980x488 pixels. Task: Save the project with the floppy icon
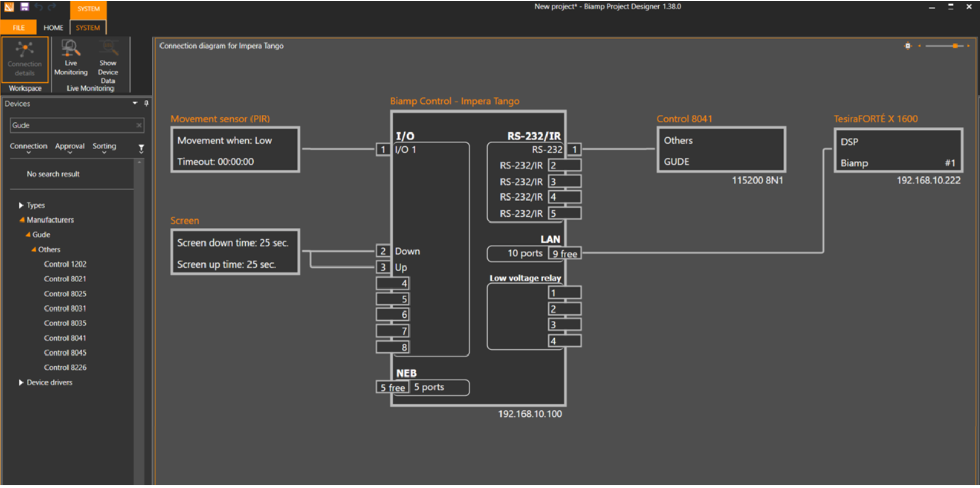(x=25, y=7)
